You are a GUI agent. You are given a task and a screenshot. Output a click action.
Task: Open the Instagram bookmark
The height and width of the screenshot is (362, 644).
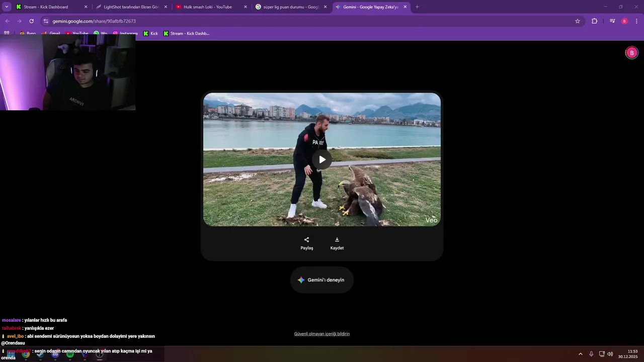pyautogui.click(x=125, y=34)
